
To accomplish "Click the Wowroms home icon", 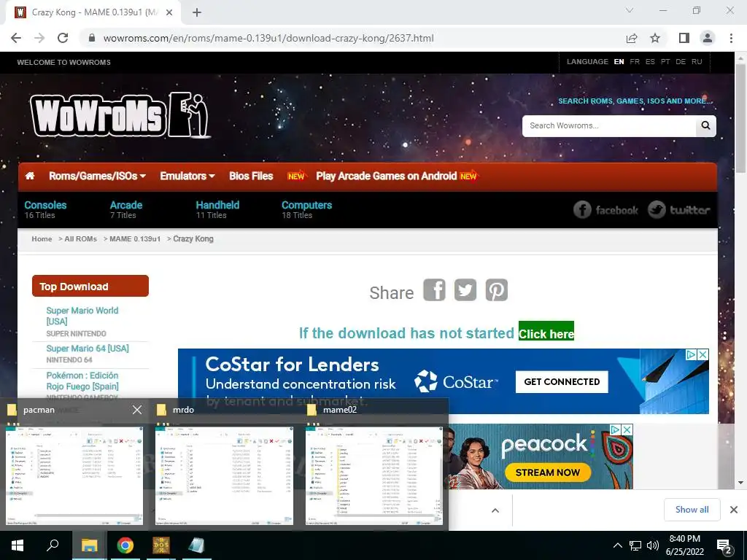I will tap(29, 176).
